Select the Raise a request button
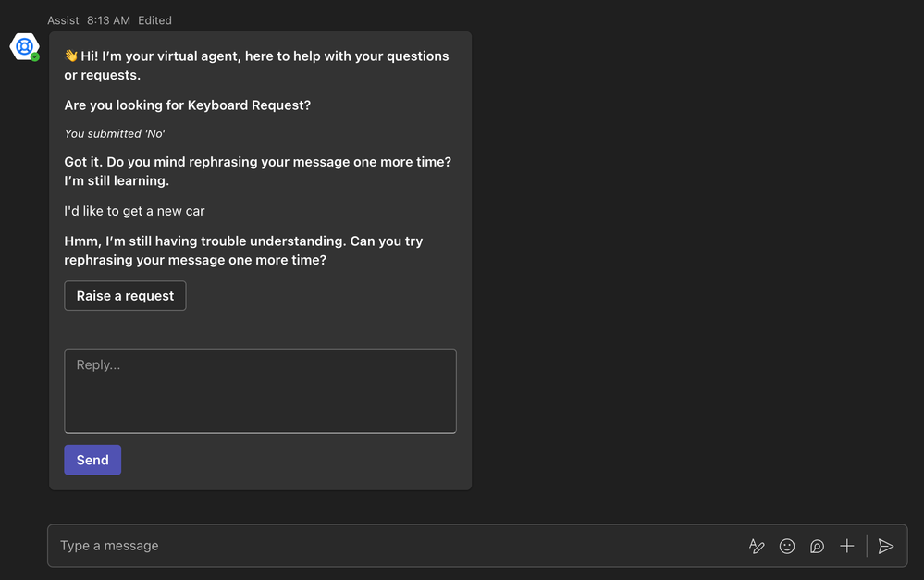 click(125, 296)
